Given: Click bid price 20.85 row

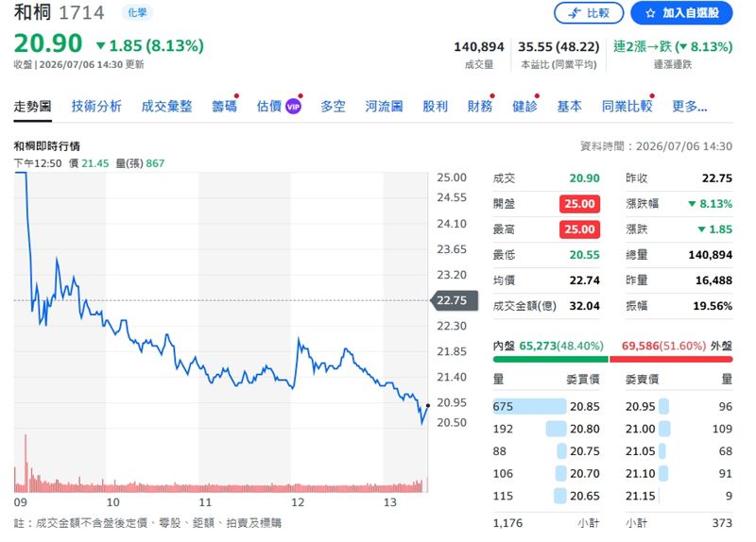Looking at the screenshot, I should pyautogui.click(x=546, y=407).
